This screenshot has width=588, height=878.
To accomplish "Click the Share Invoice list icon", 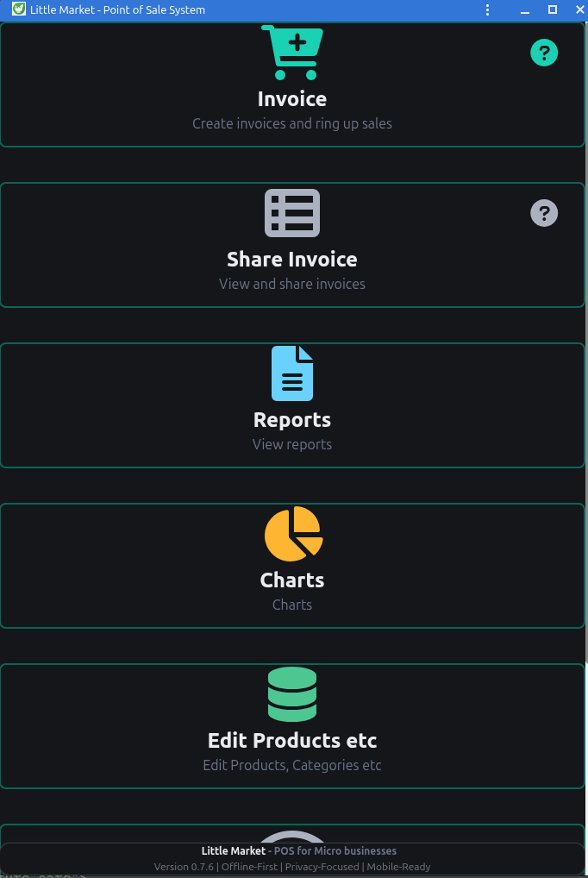I will tap(291, 213).
